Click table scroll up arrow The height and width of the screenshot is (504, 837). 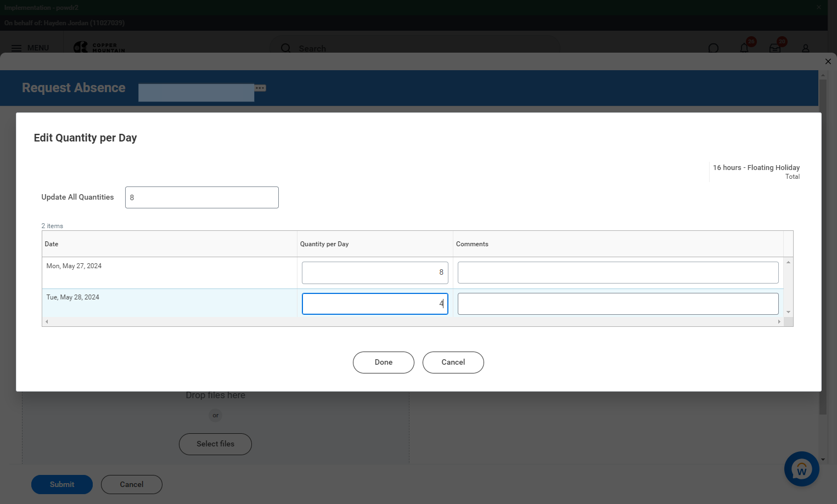pos(789,262)
